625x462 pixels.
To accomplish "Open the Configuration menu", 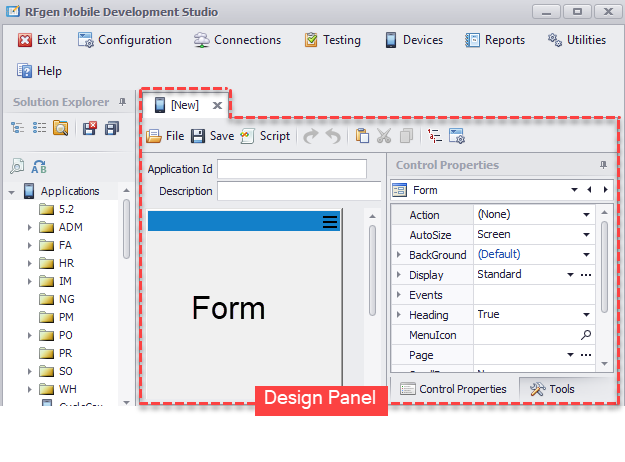I will tap(125, 40).
